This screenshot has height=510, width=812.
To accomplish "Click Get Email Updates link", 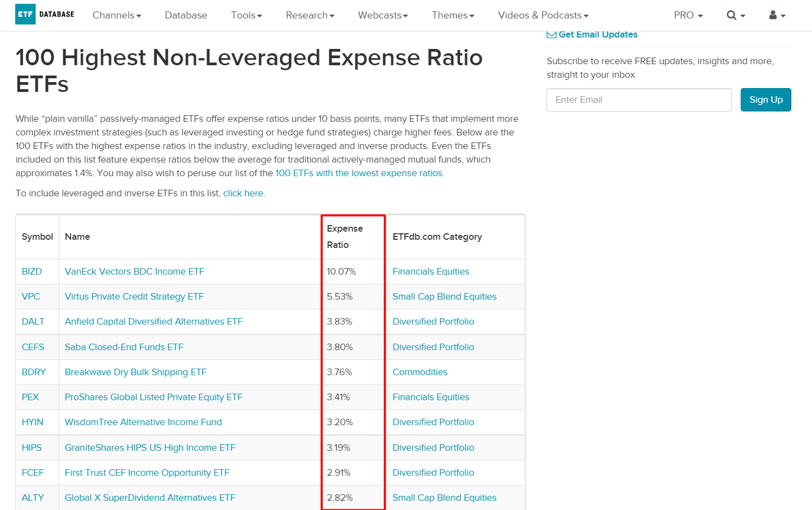I will click(x=592, y=34).
